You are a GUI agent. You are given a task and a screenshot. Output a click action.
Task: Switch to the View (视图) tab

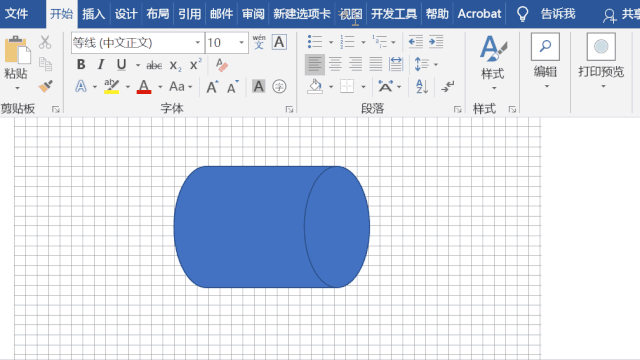click(x=351, y=14)
